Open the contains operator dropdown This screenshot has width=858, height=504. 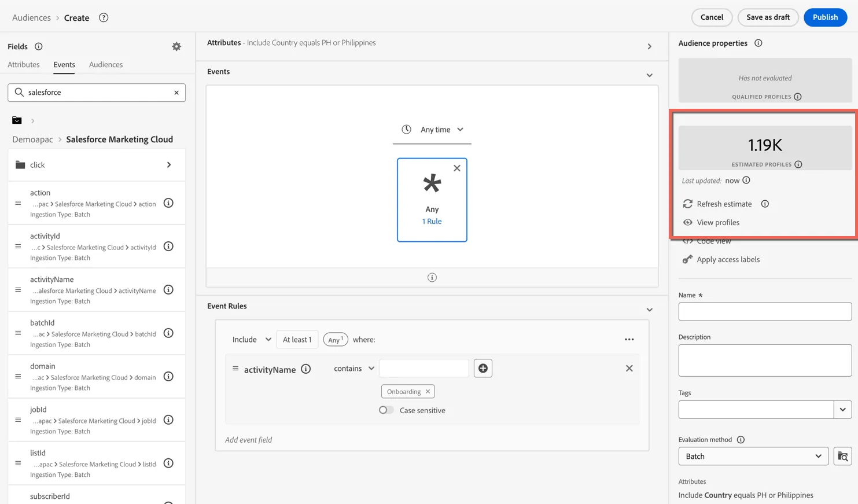354,369
